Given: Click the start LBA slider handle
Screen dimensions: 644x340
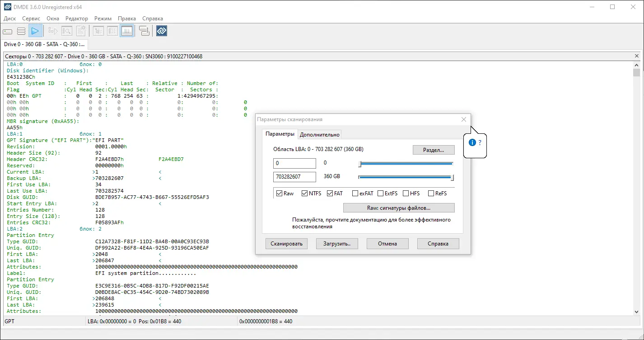Looking at the screenshot, I should point(360,164).
